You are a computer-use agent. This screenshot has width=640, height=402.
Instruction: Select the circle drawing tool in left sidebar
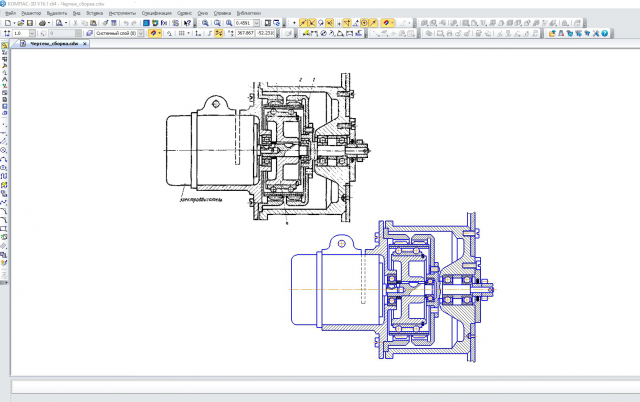pyautogui.click(x=4, y=151)
